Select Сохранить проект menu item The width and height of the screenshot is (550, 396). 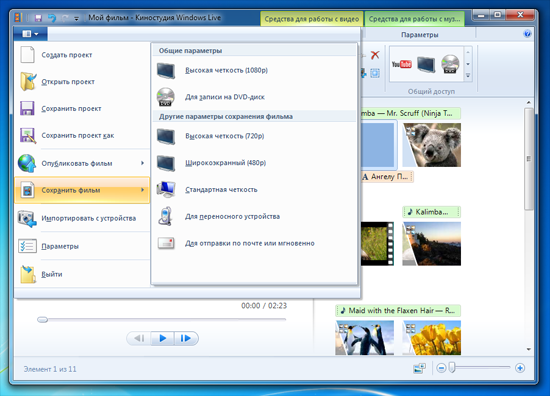[82, 109]
